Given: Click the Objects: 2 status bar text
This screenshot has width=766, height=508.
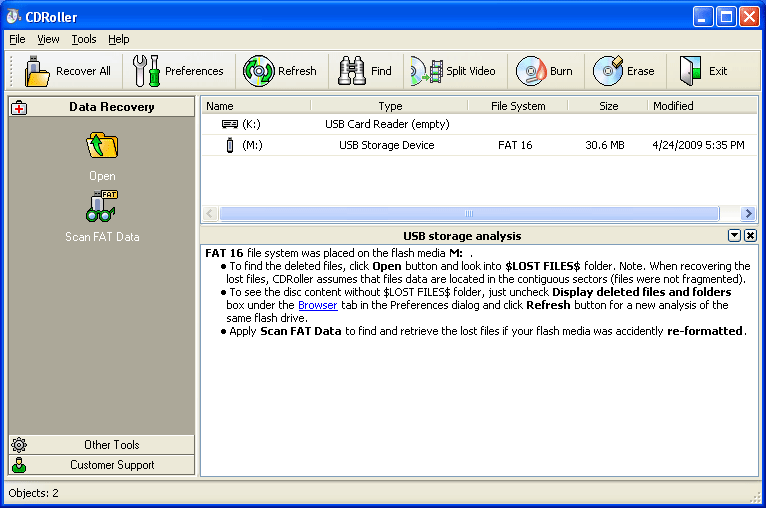Looking at the screenshot, I should tap(33, 493).
